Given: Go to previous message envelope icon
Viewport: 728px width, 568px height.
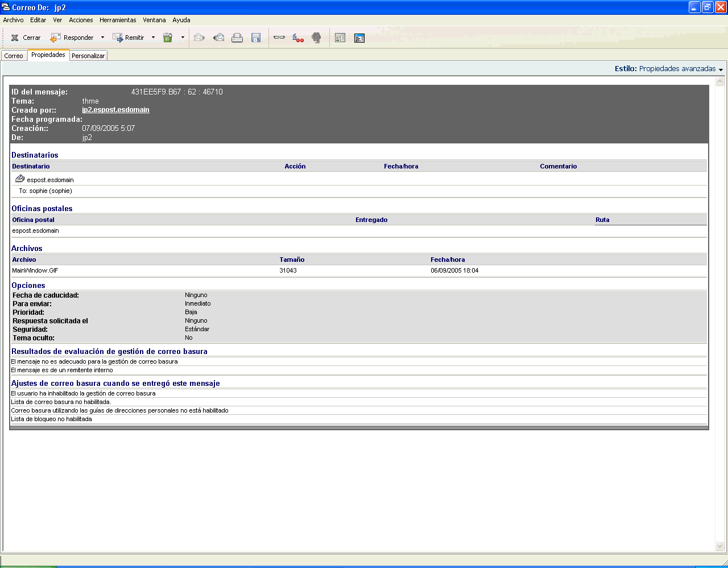Looking at the screenshot, I should tap(218, 38).
